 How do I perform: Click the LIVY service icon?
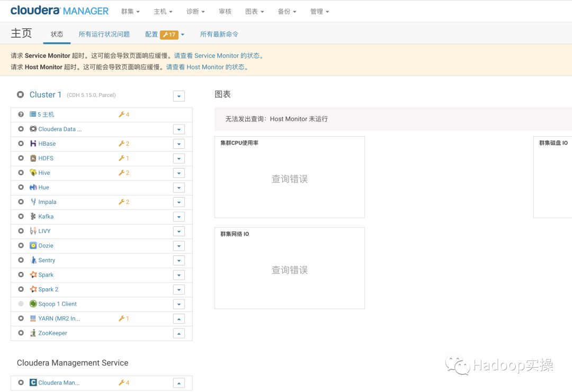coord(33,231)
